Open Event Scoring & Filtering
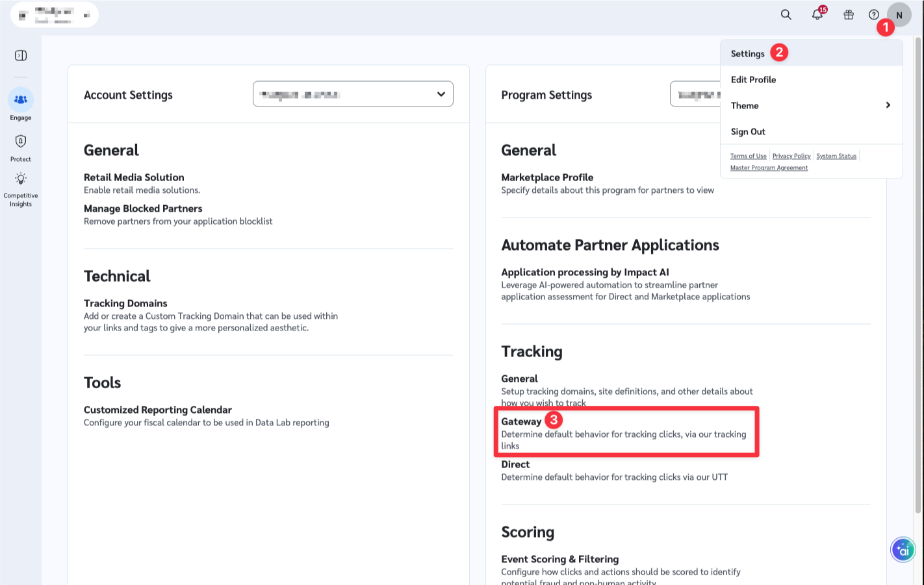This screenshot has height=585, width=924. (559, 559)
